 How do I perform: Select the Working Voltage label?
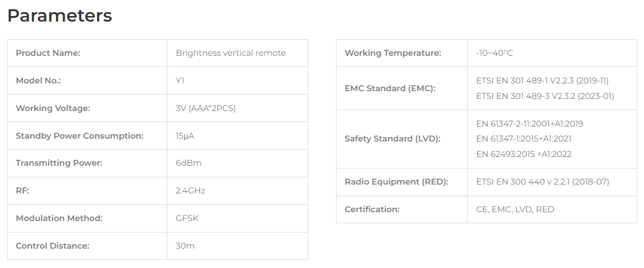click(x=53, y=108)
